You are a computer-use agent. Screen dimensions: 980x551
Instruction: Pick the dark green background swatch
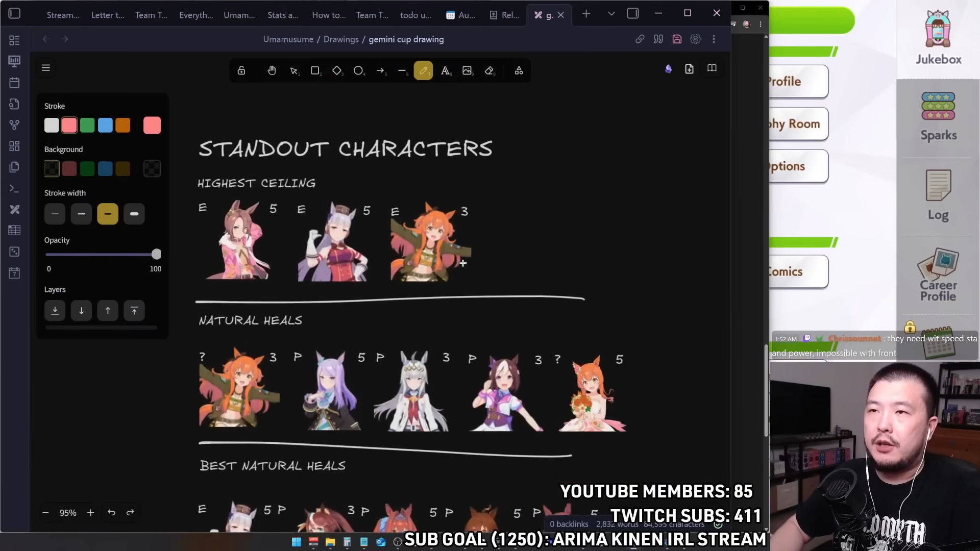pos(87,169)
